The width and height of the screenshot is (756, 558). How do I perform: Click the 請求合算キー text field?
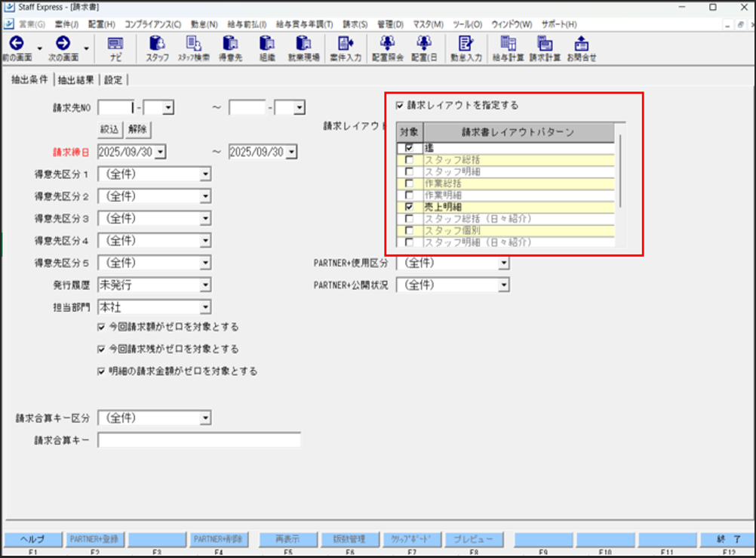click(199, 440)
